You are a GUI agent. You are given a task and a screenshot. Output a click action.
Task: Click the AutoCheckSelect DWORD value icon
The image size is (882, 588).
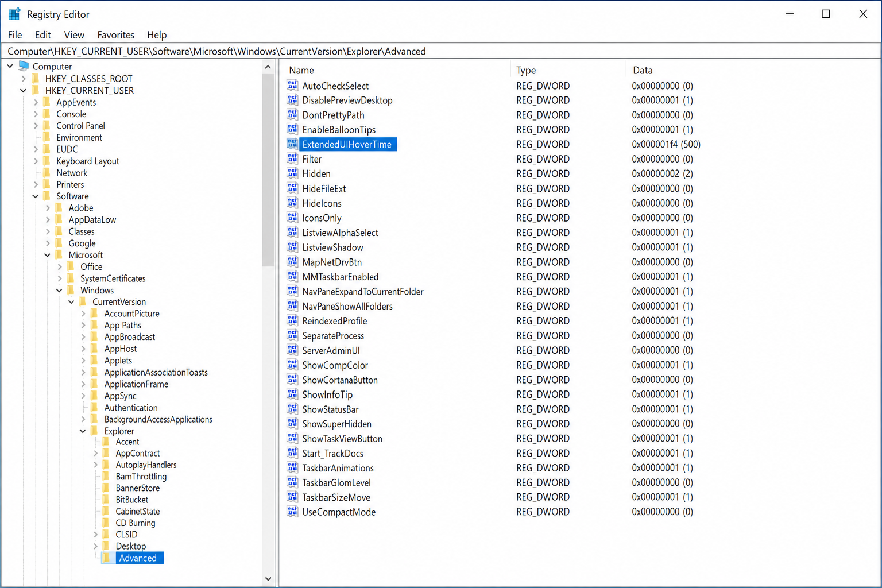pos(292,86)
